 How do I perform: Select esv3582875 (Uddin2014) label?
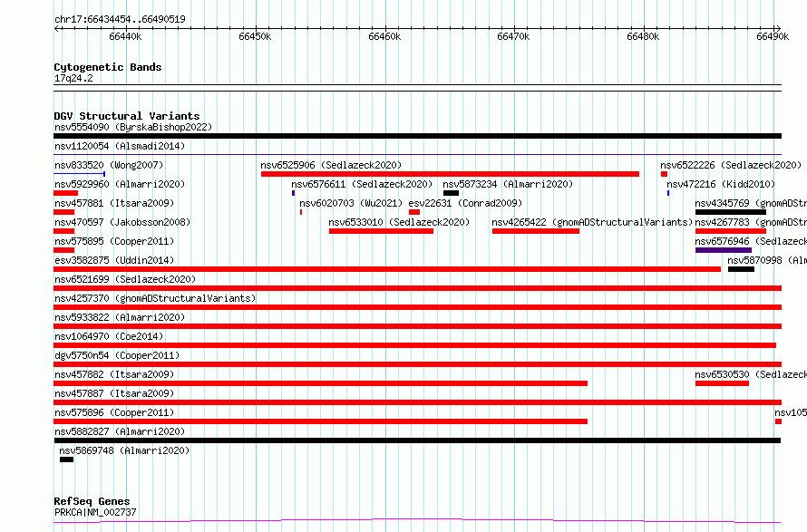coord(114,260)
